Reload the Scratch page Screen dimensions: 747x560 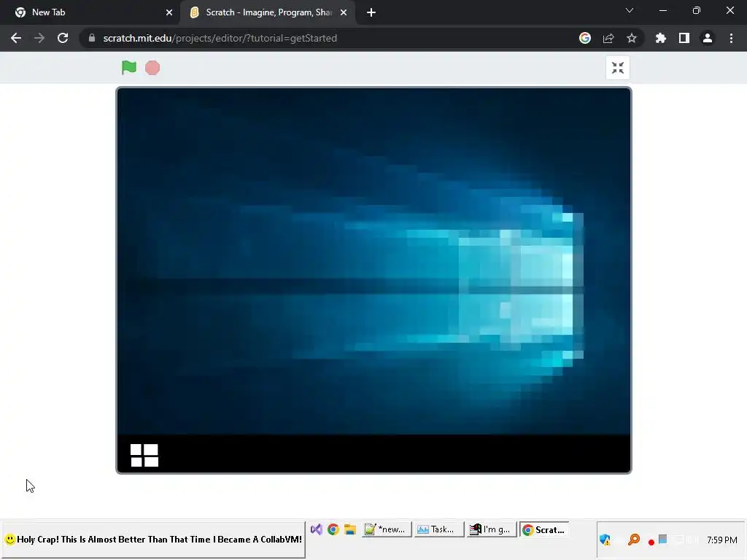pos(63,38)
